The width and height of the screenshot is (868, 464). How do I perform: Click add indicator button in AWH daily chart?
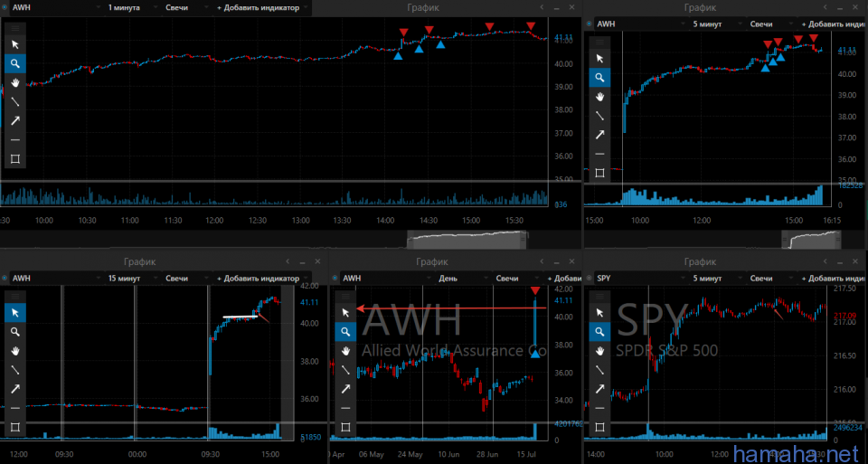(x=563, y=279)
